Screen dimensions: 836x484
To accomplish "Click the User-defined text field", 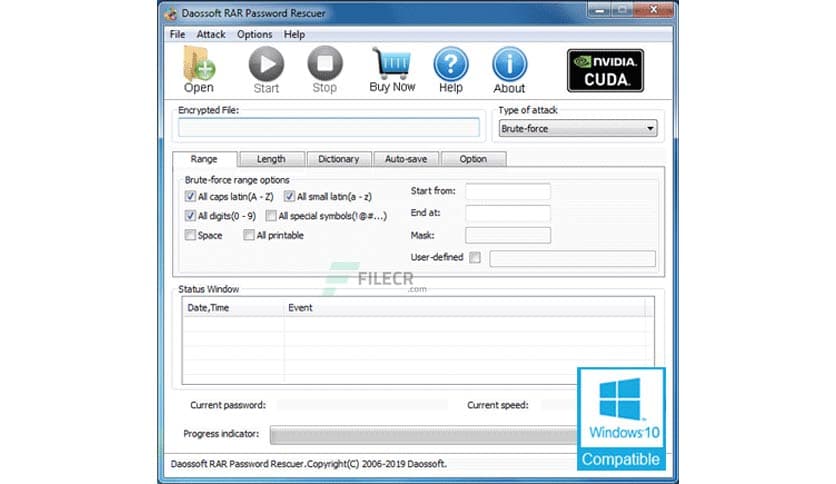I will click(x=573, y=259).
